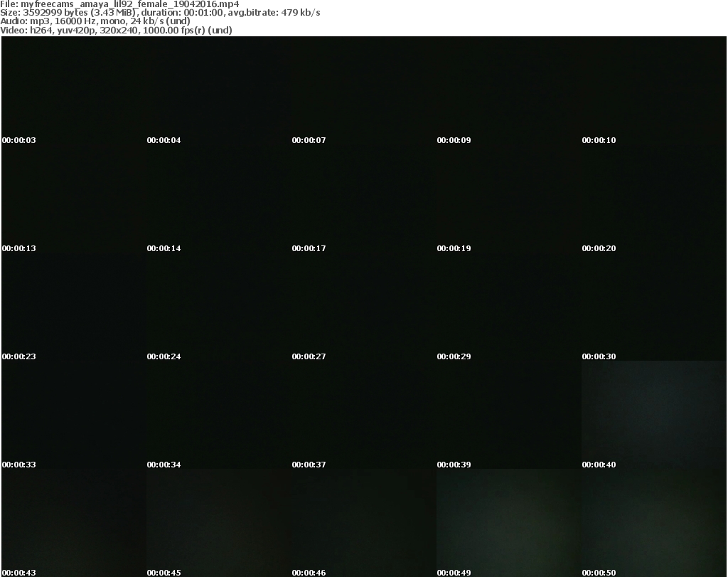The image size is (728, 577).
Task: Click the frame thumbnail stamped 00:00:17
Action: (363, 198)
